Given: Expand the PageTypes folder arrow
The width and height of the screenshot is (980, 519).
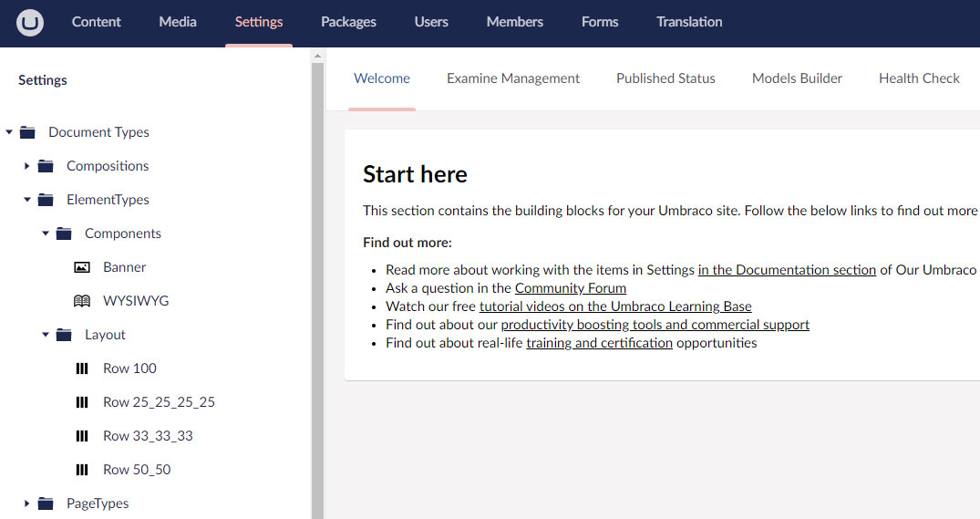Looking at the screenshot, I should click(27, 503).
